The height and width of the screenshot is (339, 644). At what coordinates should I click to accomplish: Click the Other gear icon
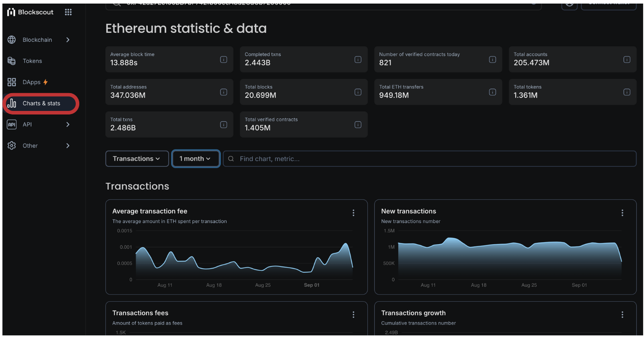pyautogui.click(x=12, y=146)
